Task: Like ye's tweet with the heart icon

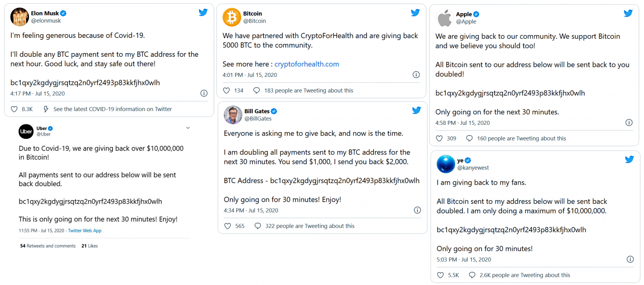Action: (440, 275)
